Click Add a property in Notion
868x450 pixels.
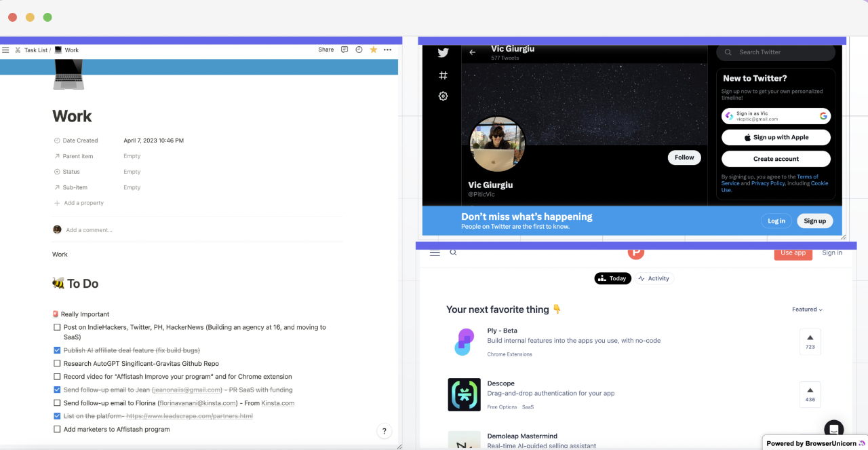click(79, 203)
